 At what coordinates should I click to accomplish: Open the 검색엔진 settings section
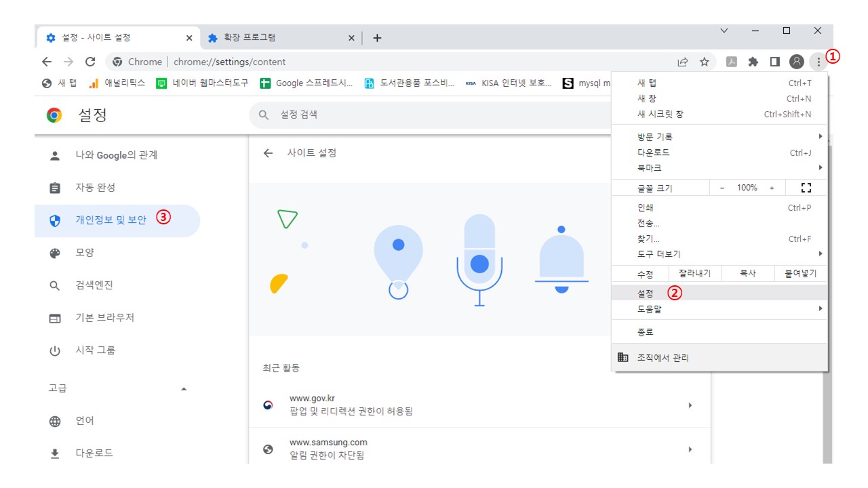point(117,285)
